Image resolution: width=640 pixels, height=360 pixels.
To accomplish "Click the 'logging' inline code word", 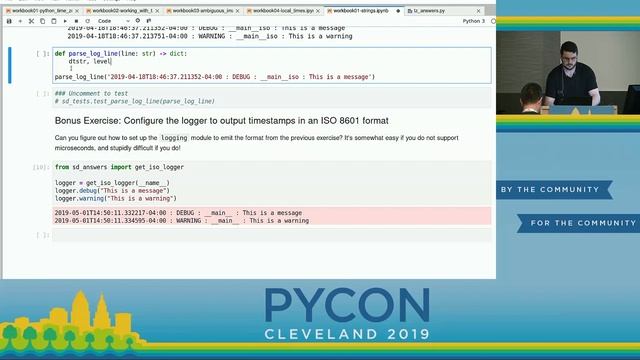I will [174, 138].
